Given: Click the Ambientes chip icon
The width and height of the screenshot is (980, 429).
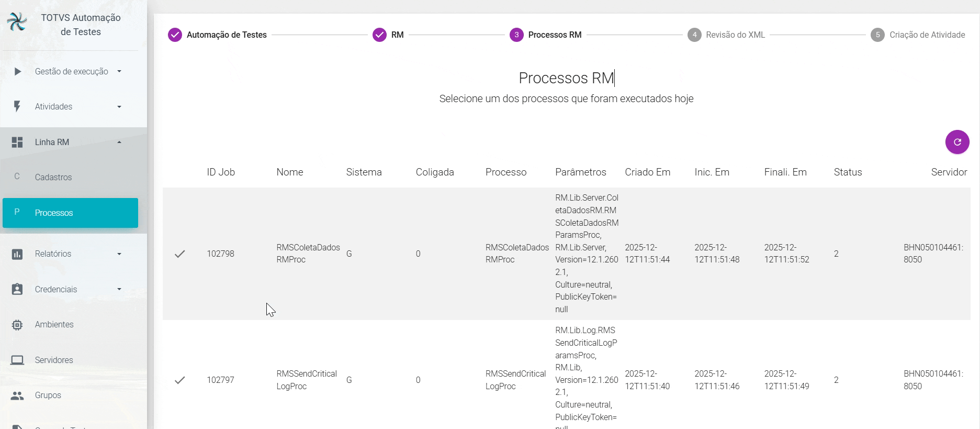Looking at the screenshot, I should 17,325.
